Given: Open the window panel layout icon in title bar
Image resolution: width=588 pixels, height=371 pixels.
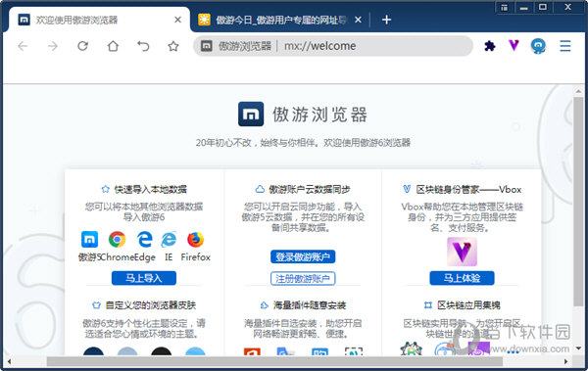Looking at the screenshot, I should coord(505,8).
